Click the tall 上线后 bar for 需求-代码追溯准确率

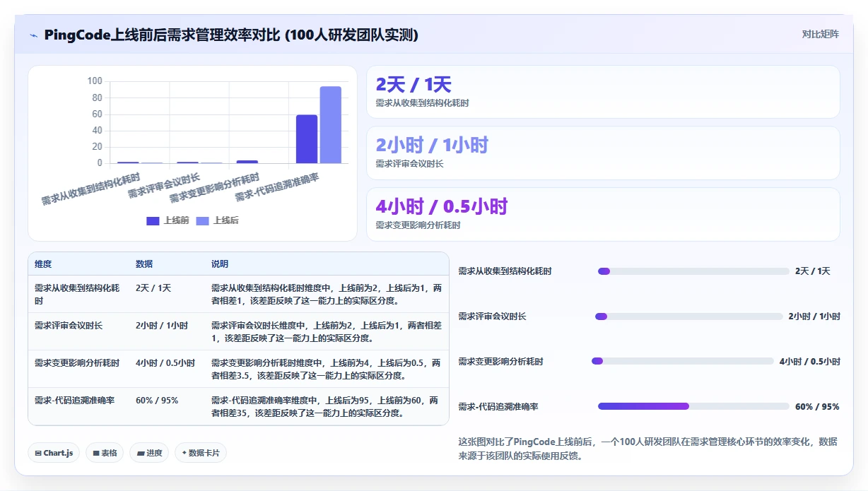click(x=330, y=124)
